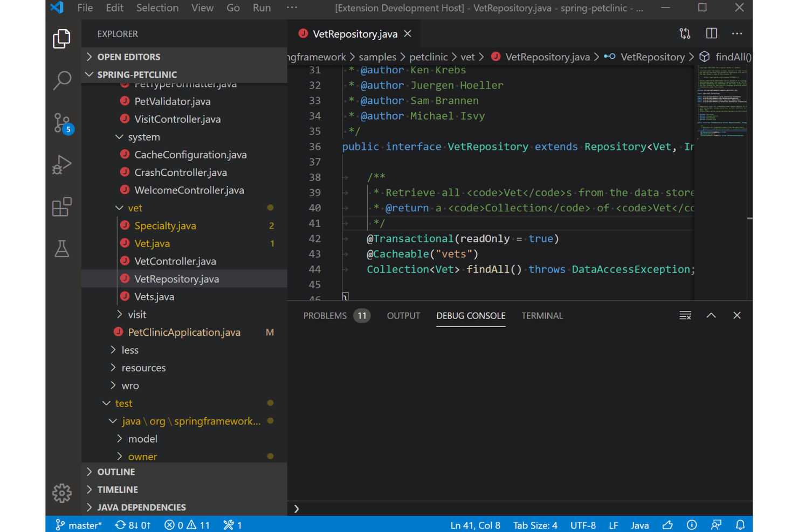
Task: Expand the JAVA DEPENDENCIES section
Action: coord(184,507)
